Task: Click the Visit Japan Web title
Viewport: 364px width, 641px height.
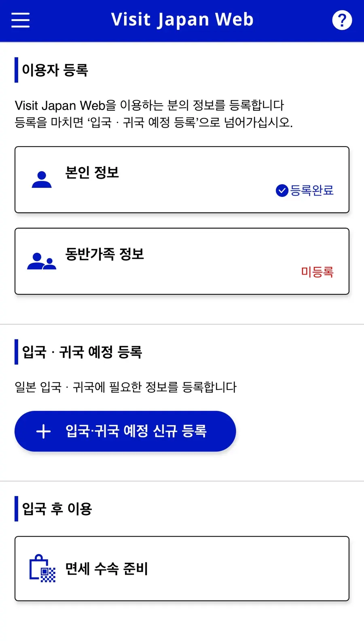Action: point(182,19)
